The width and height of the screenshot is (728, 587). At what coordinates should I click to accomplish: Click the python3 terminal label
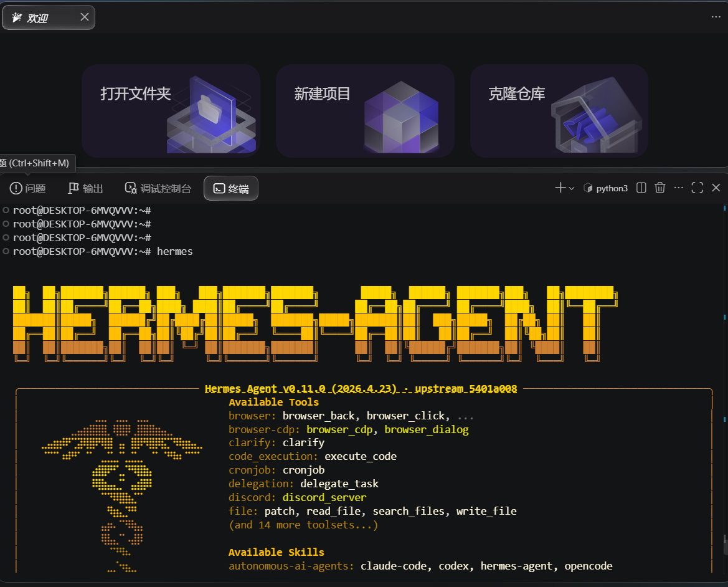coord(612,188)
